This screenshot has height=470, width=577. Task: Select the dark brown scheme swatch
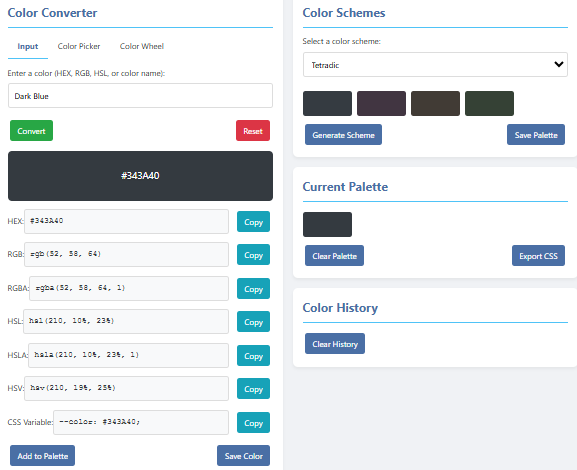[x=435, y=103]
